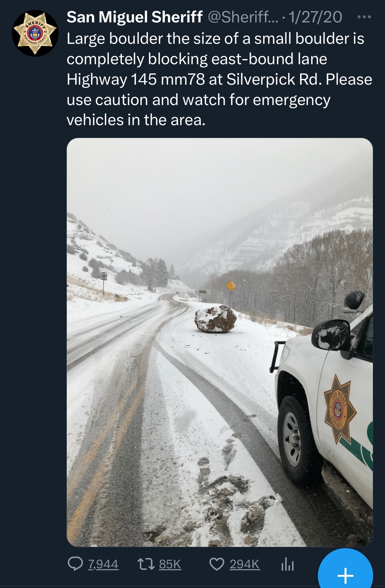This screenshot has height=588, width=385.
Task: Click the San Miguel Sheriff display name
Action: point(135,17)
